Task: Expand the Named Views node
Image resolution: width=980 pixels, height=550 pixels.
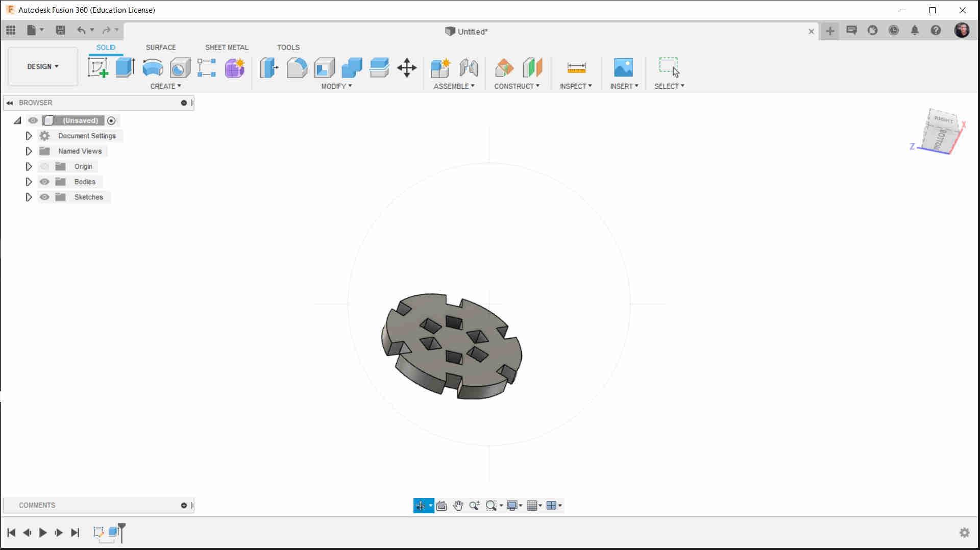Action: click(29, 151)
